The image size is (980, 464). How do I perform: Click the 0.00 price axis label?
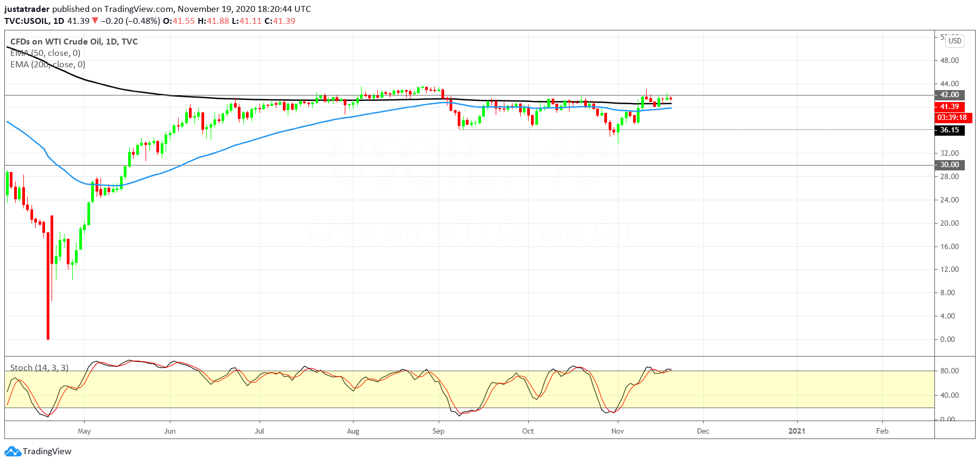(947, 339)
